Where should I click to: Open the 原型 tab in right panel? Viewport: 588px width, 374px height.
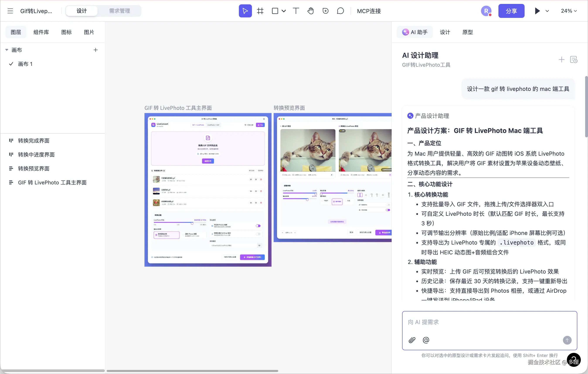pos(467,32)
